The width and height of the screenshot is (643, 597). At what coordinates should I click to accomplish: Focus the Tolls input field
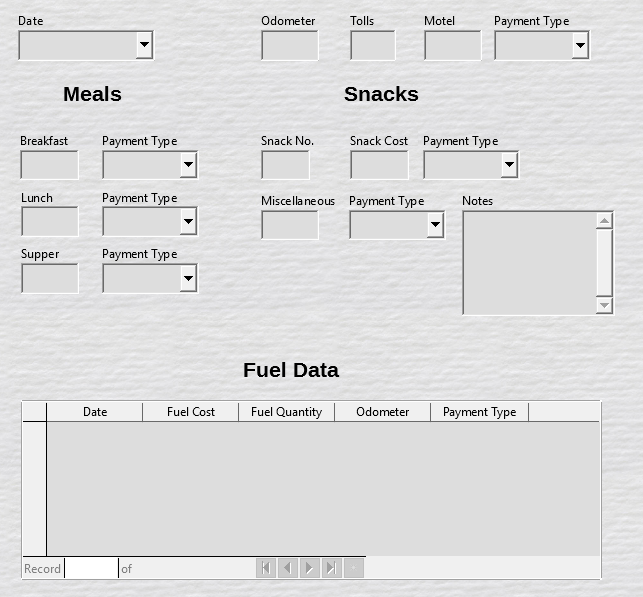[x=372, y=46]
